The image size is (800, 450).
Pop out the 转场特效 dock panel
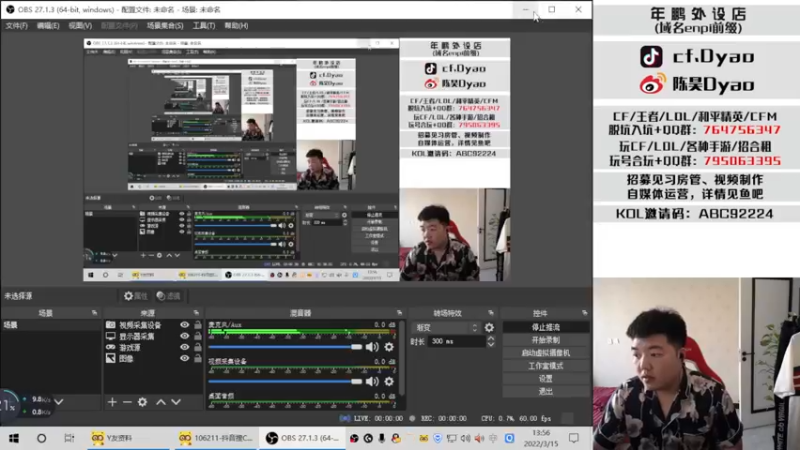click(x=491, y=313)
